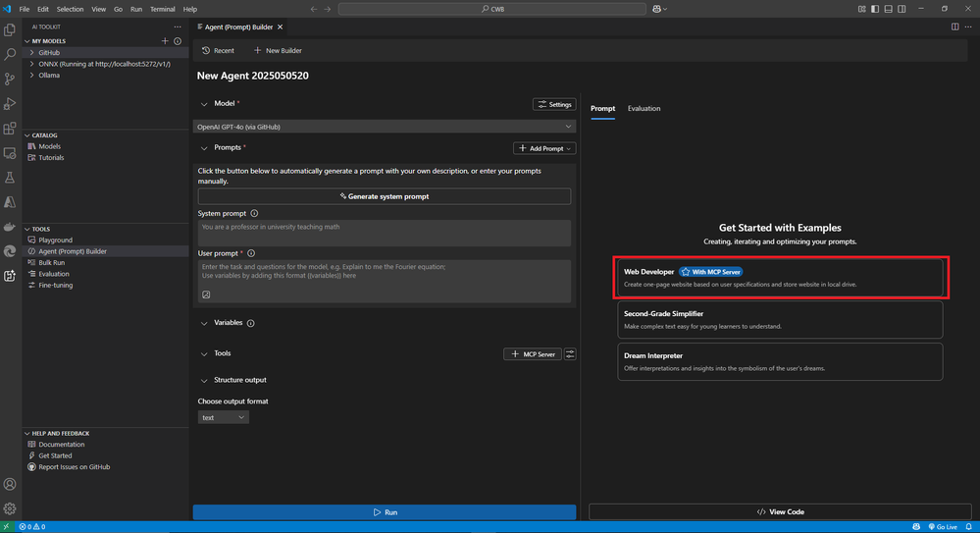Click into the System prompt text field
The image size is (980, 533).
tap(384, 233)
